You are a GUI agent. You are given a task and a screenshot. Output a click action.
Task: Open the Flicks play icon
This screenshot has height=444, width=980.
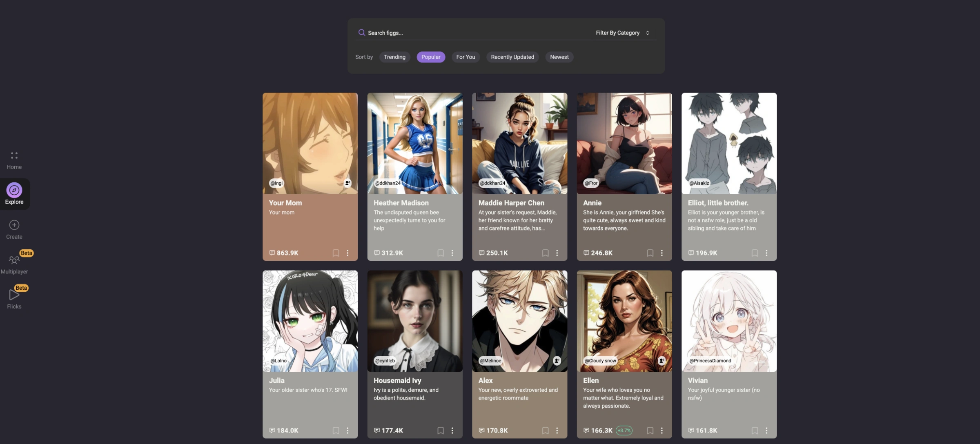tap(14, 295)
